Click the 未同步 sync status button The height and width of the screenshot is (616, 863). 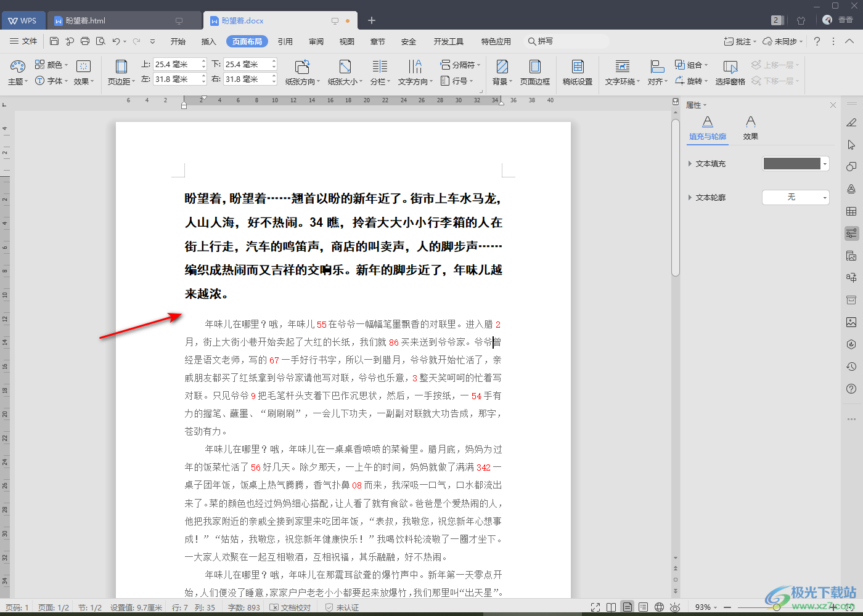(782, 41)
